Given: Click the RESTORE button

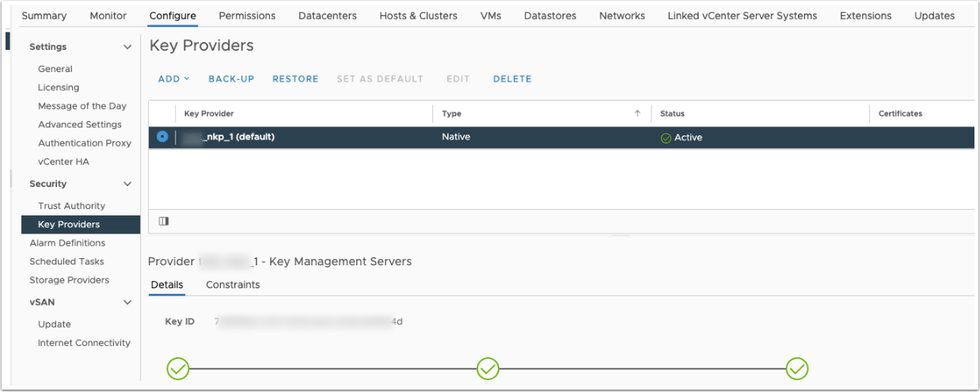Looking at the screenshot, I should point(295,79).
